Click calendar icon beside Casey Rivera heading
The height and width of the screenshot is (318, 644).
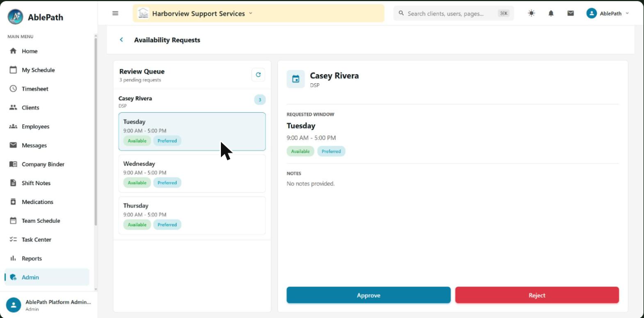tap(296, 79)
